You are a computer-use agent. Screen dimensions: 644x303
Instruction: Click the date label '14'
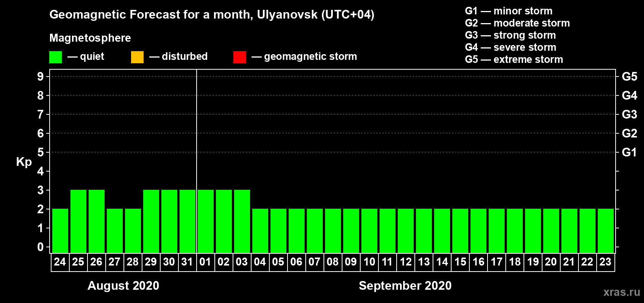442,262
